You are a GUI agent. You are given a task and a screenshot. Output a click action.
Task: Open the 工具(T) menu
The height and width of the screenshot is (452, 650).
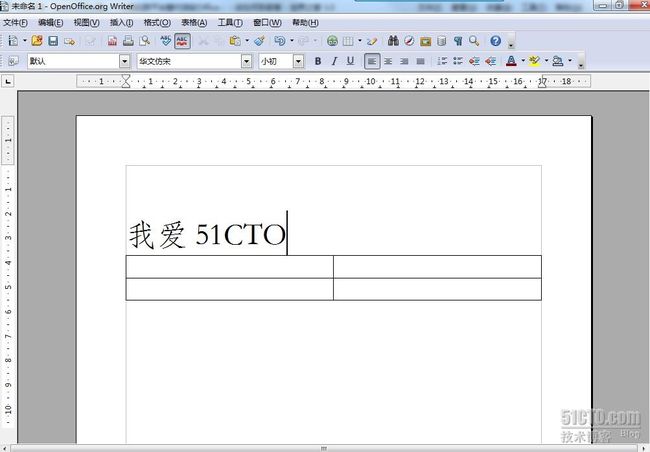(x=230, y=23)
